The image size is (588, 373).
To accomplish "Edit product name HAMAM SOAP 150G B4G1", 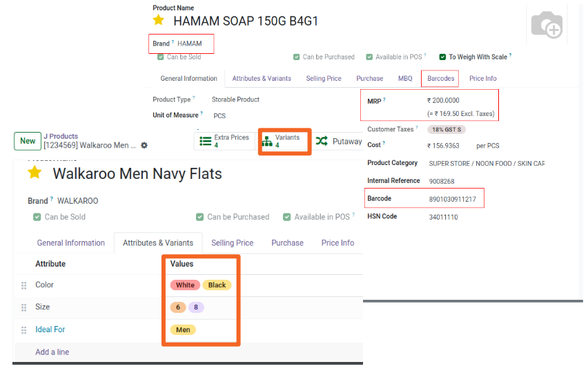I will [x=246, y=21].
